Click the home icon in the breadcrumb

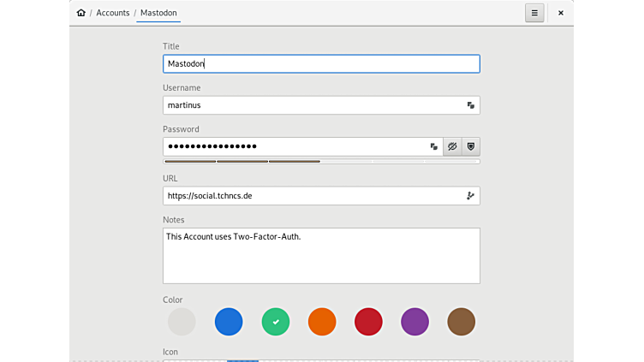[x=81, y=13]
